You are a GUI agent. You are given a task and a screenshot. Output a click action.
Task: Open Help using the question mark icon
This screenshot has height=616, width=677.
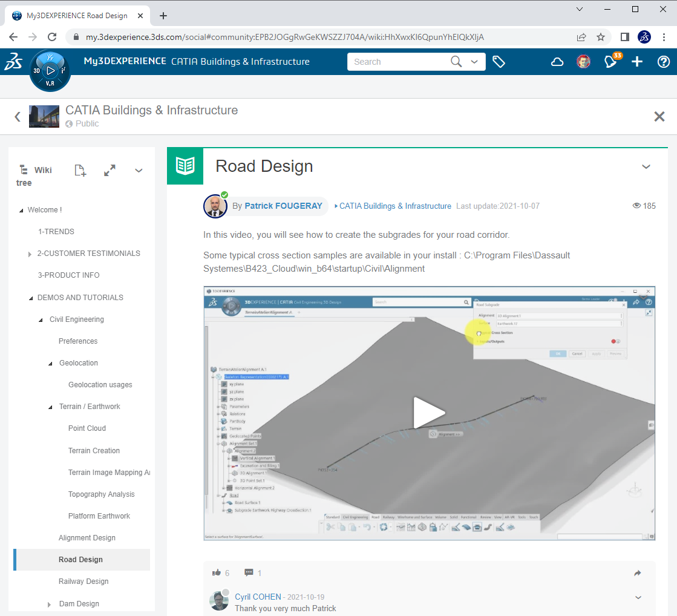pyautogui.click(x=664, y=61)
